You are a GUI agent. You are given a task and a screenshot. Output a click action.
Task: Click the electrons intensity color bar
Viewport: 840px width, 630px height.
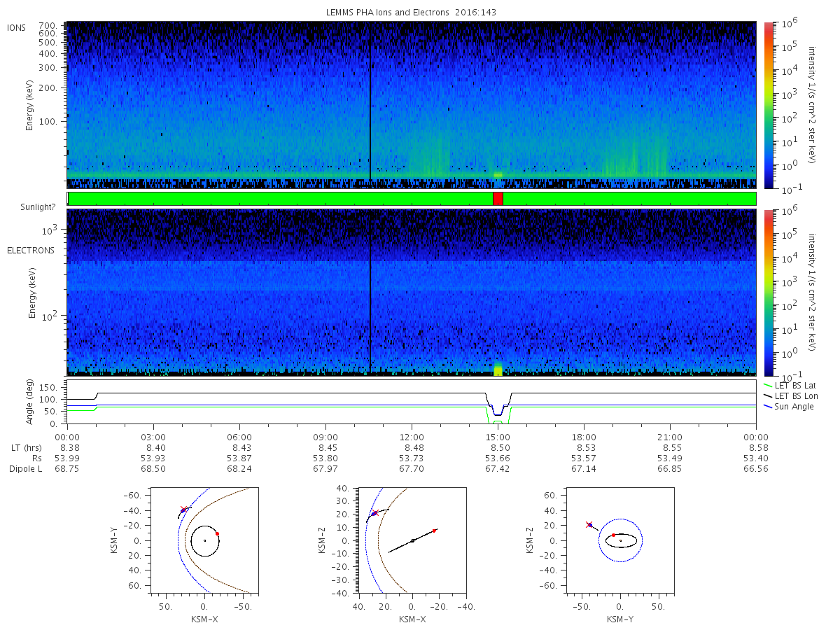pos(769,293)
